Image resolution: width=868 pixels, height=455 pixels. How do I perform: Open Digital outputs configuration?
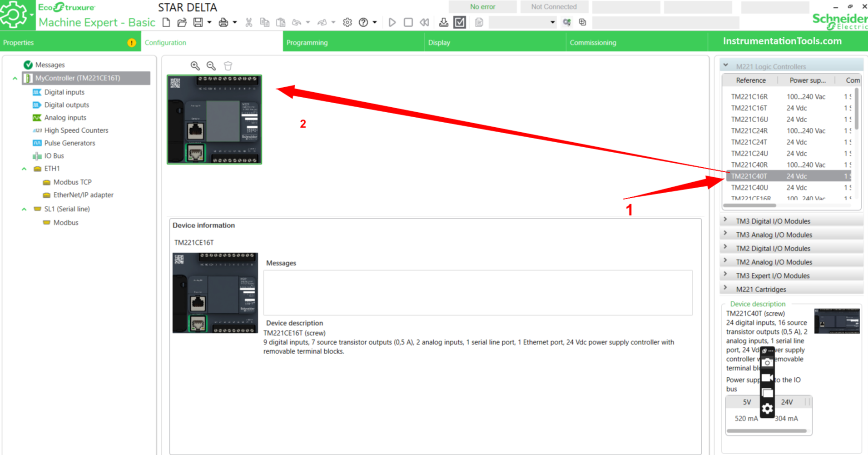coord(66,105)
